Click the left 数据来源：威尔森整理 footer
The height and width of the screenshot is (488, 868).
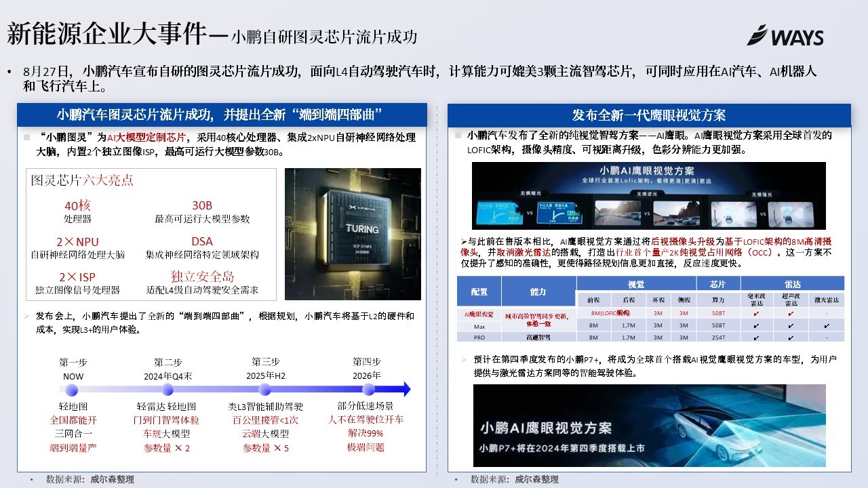(90, 479)
